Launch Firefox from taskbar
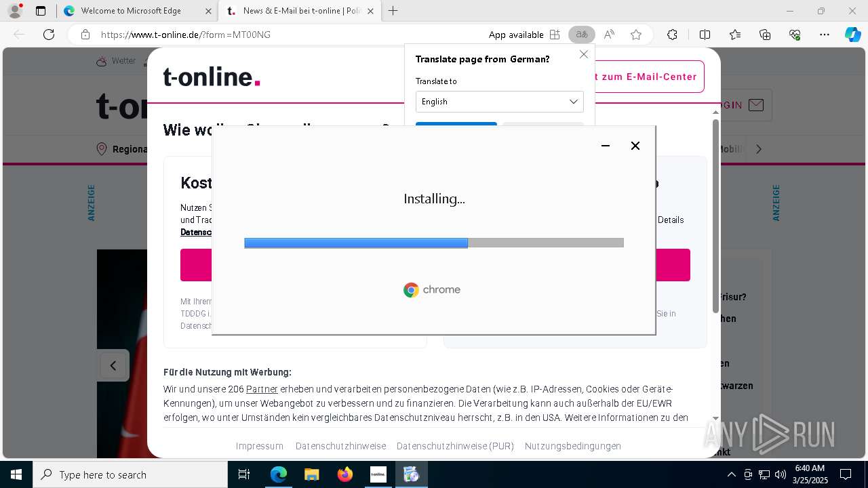This screenshot has height=488, width=868. click(x=345, y=474)
